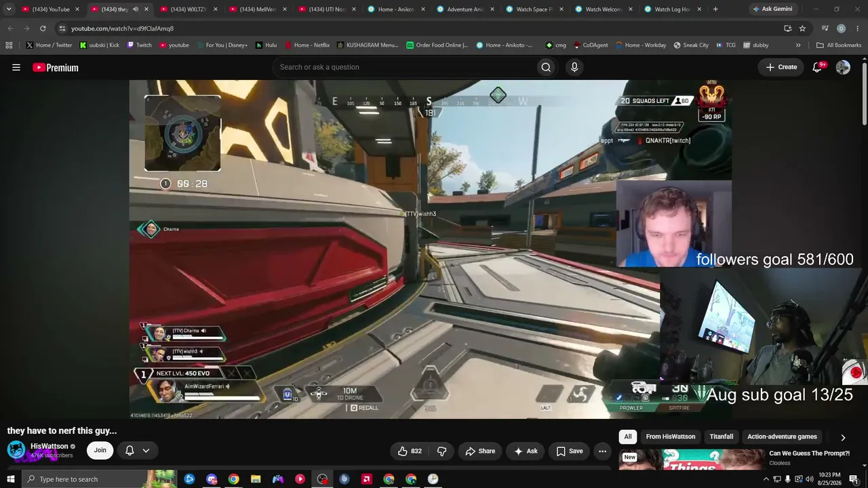The width and height of the screenshot is (868, 488).
Task: Open the Create menu
Action: pos(781,67)
